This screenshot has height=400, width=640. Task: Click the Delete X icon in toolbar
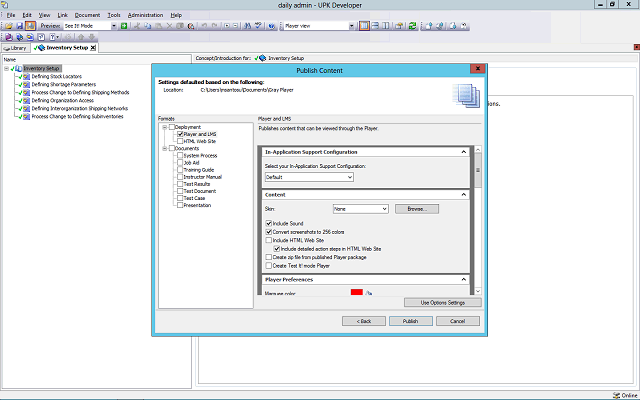[169, 26]
